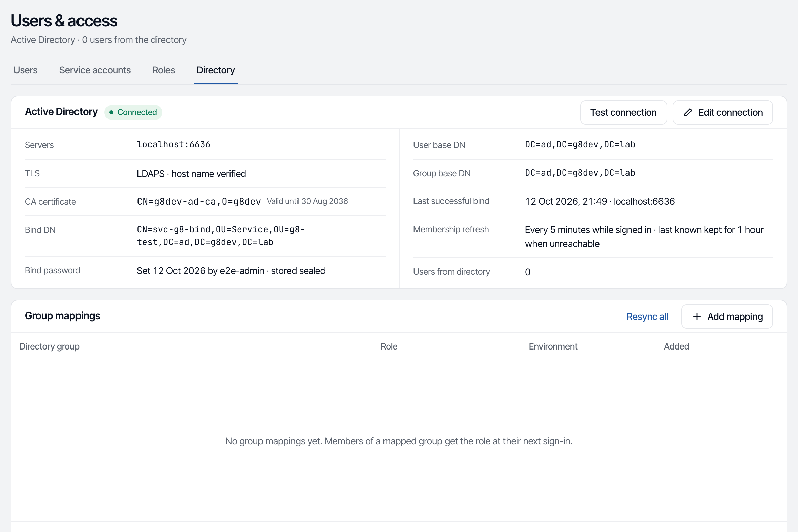Click the Users & access page title
798x532 pixels.
click(64, 21)
